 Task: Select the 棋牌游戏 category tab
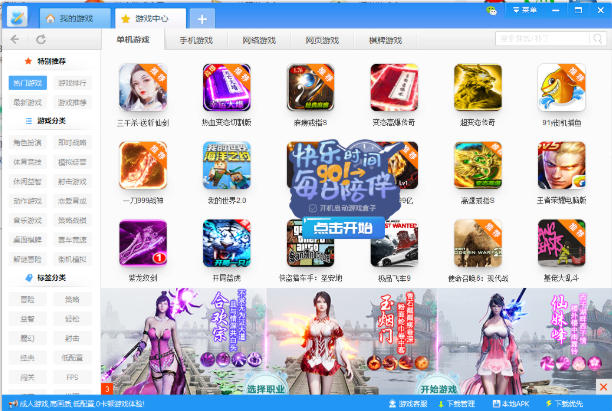click(385, 40)
